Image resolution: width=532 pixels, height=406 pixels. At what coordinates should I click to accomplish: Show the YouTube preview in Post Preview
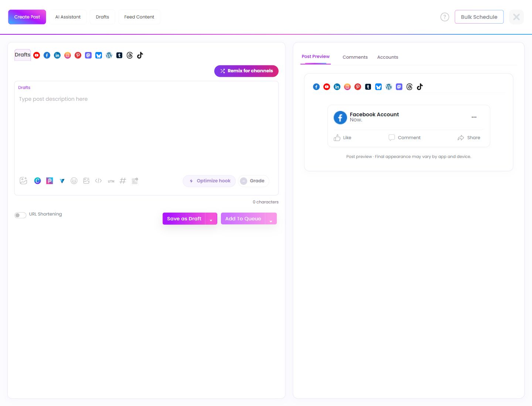(327, 87)
